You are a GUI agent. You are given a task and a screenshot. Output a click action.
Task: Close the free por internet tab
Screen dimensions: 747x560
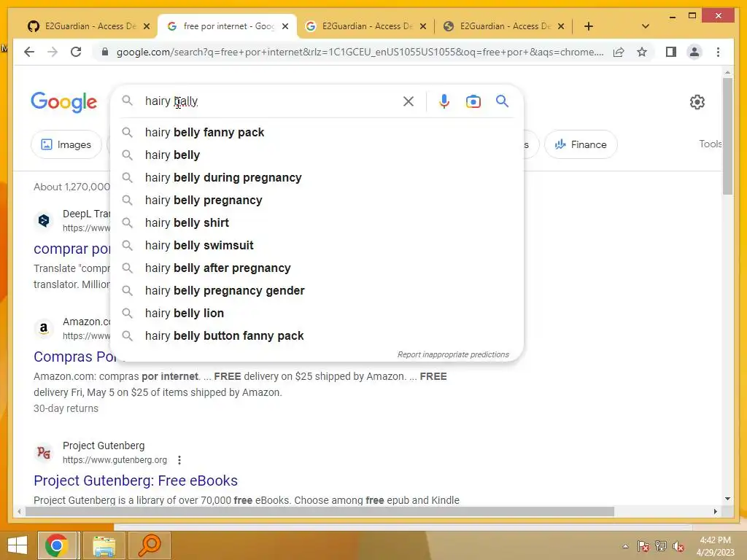click(x=285, y=26)
